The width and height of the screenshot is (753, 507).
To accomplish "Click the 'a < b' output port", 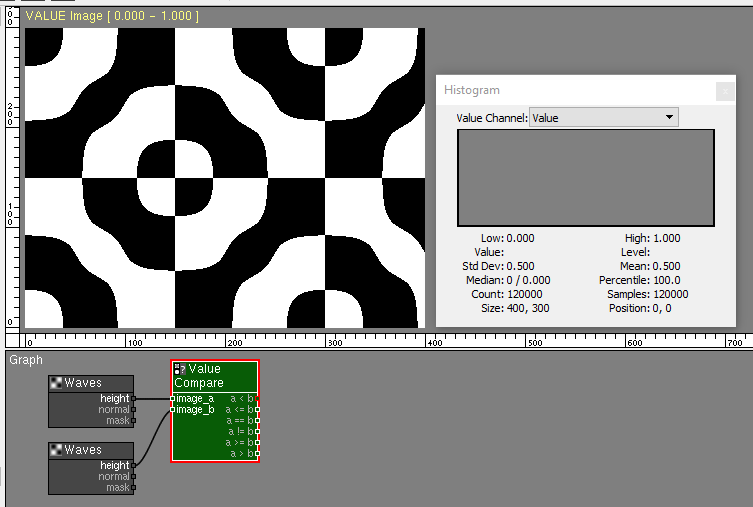I will pos(257,399).
